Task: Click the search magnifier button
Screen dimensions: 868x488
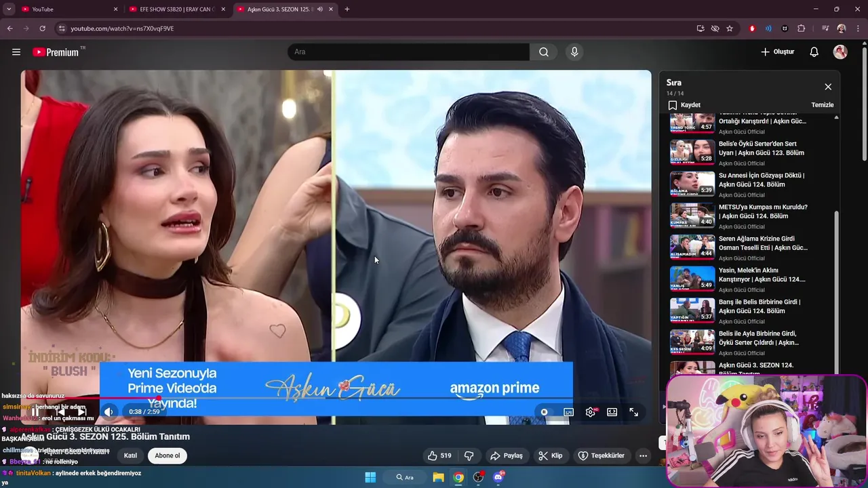Action: [x=544, y=52]
